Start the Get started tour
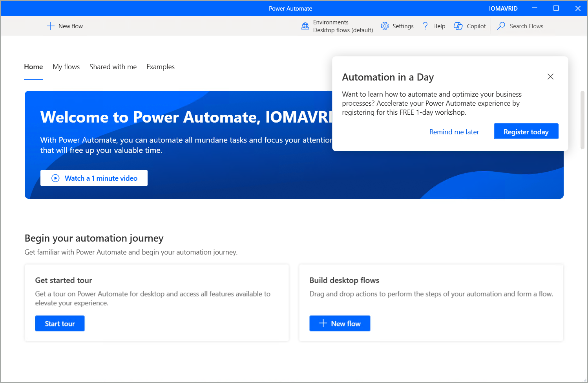The width and height of the screenshot is (588, 383). [60, 323]
